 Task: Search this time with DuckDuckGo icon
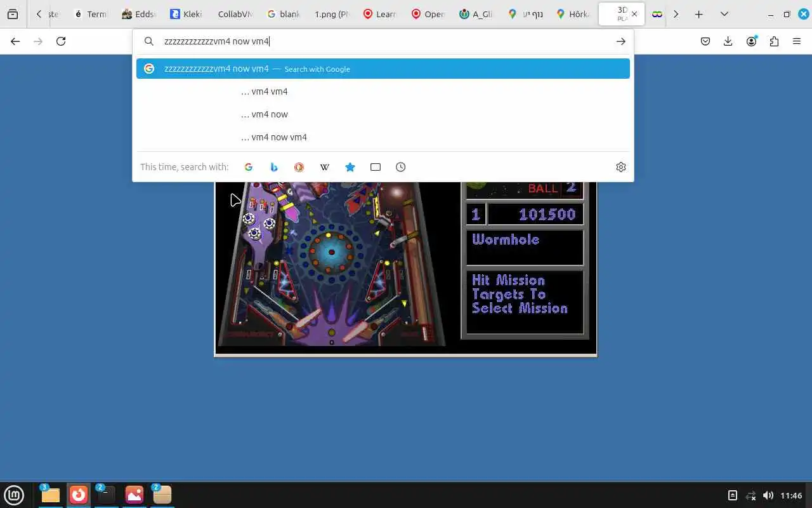tap(299, 167)
